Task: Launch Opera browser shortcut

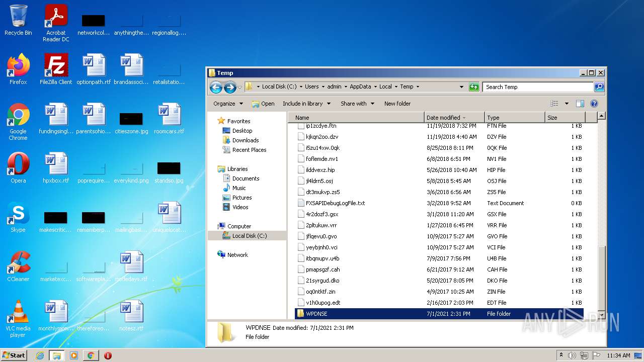Action: pyautogui.click(x=18, y=167)
